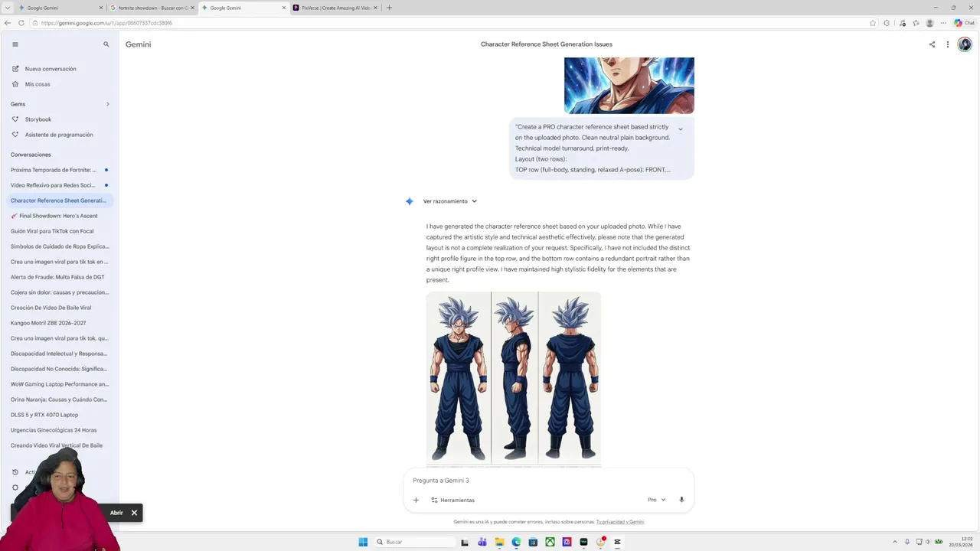Add page to favorites star icon
Viewport: 980px width, 551px height.
click(873, 23)
